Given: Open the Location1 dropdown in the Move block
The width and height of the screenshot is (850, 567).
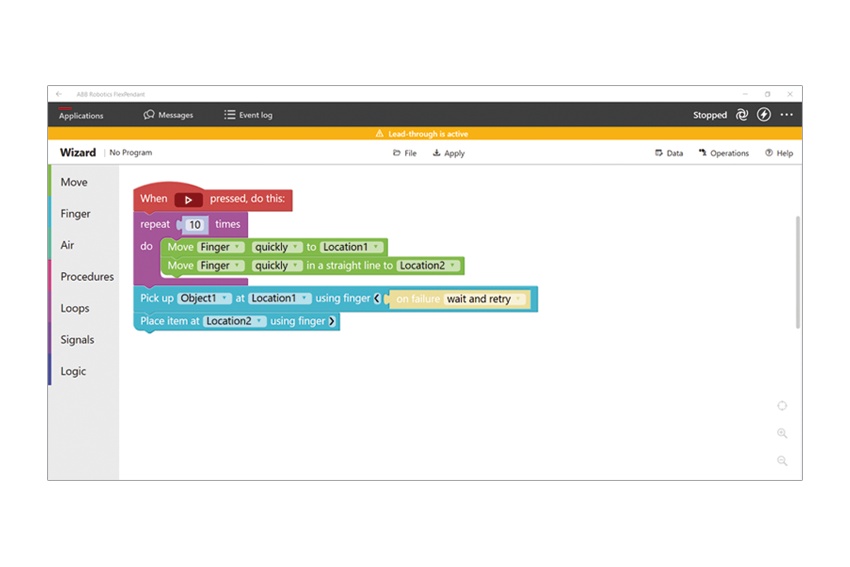Looking at the screenshot, I should (351, 247).
